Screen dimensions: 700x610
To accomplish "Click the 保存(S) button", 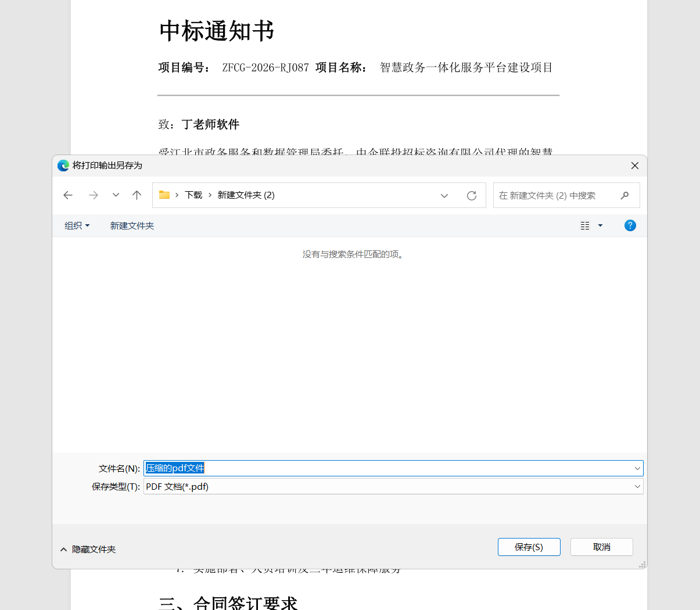I will 529,547.
